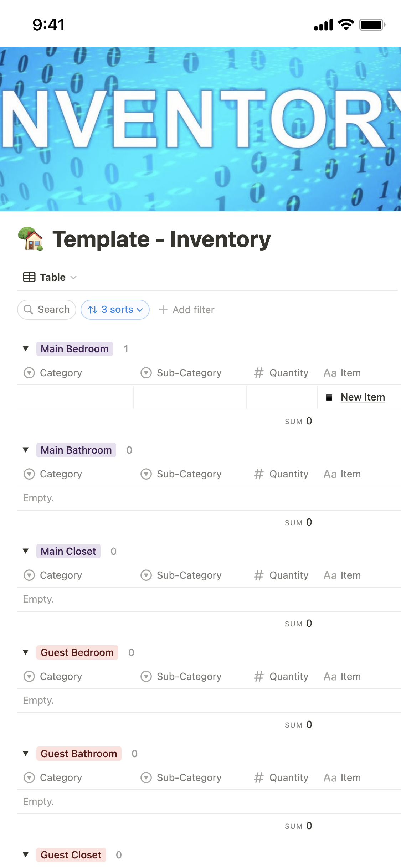Click the Sub-Category select icon in Main Bathroom
The height and width of the screenshot is (868, 401).
coord(146,474)
